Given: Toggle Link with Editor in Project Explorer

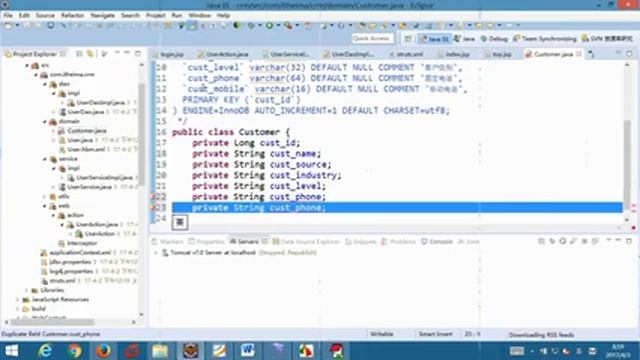Looking at the screenshot, I should tap(90, 54).
